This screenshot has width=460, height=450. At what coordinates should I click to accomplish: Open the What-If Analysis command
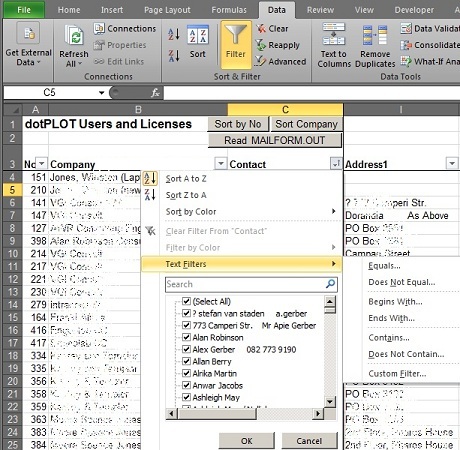[x=430, y=61]
